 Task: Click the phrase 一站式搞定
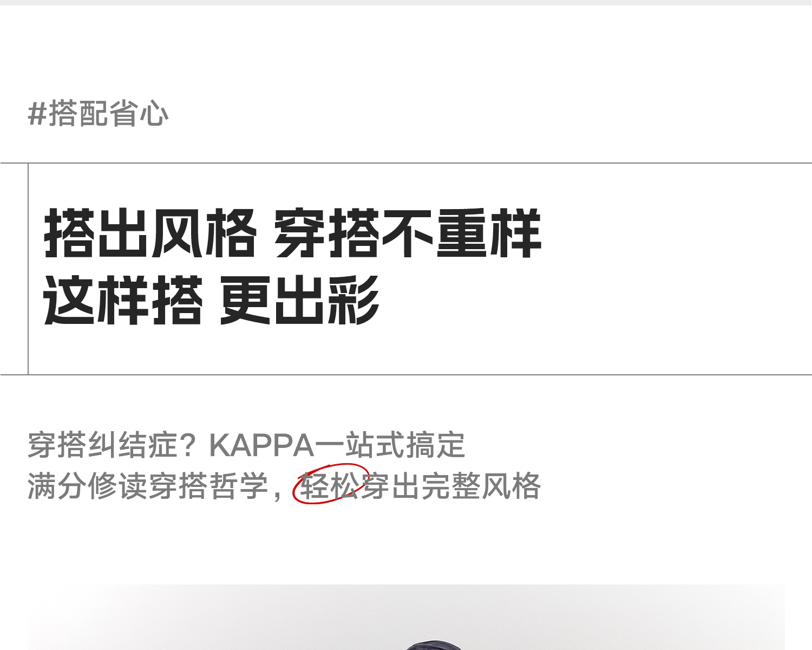click(390, 445)
